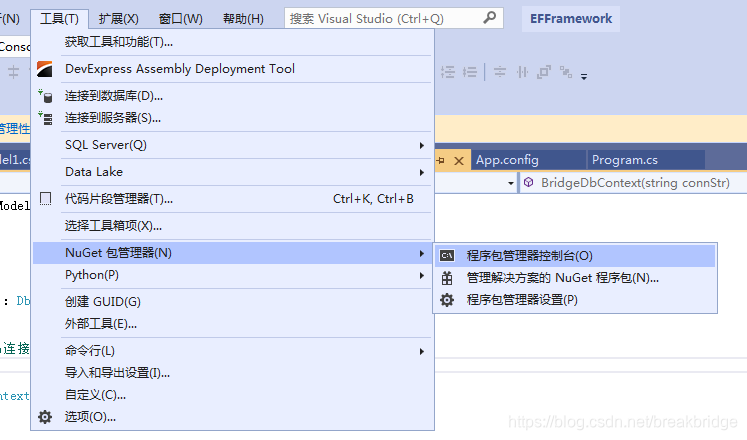The height and width of the screenshot is (440, 747).
Task: Select 获取工具和功能(T)...
Action: (x=233, y=42)
